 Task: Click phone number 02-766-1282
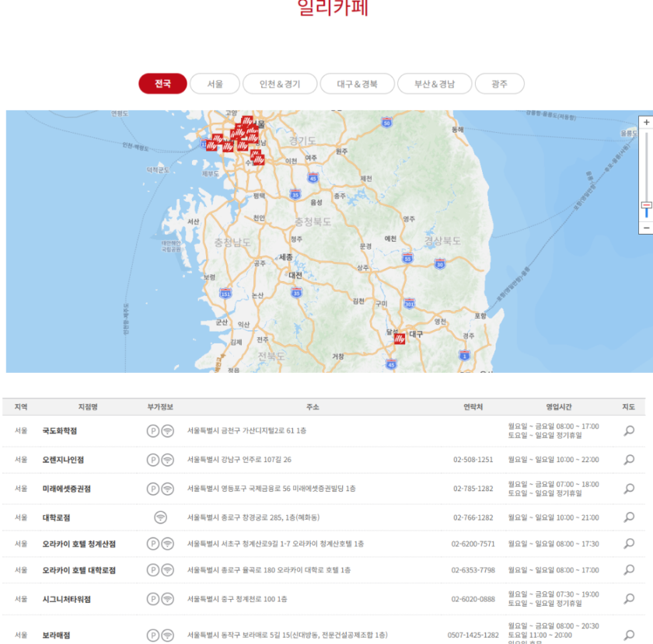click(473, 518)
